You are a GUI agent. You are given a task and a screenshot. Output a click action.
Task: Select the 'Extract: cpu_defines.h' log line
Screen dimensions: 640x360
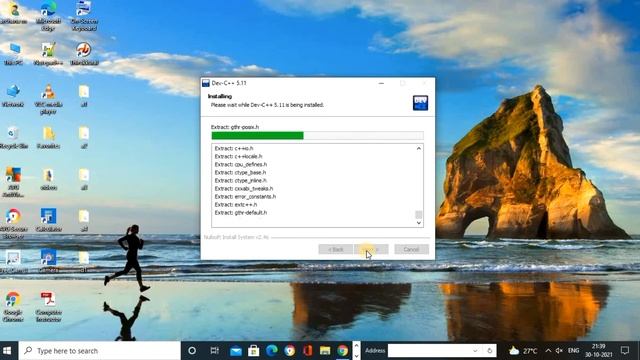(x=240, y=164)
